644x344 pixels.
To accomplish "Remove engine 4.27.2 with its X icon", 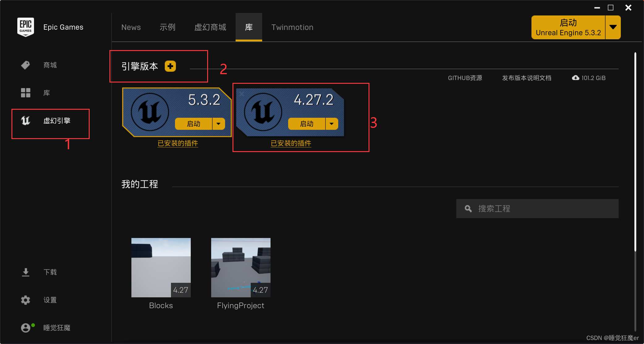I will point(242,94).
